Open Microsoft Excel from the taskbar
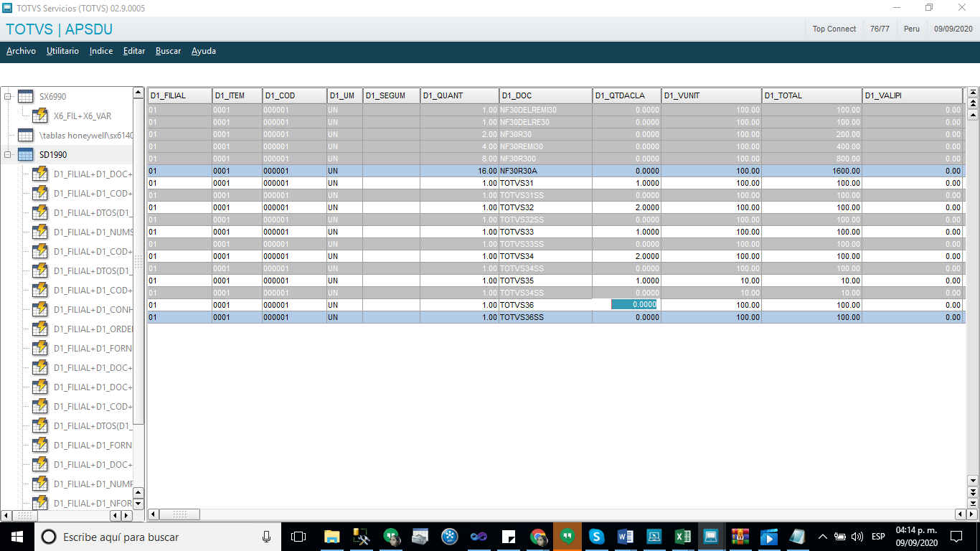This screenshot has height=551, width=980. click(x=682, y=537)
